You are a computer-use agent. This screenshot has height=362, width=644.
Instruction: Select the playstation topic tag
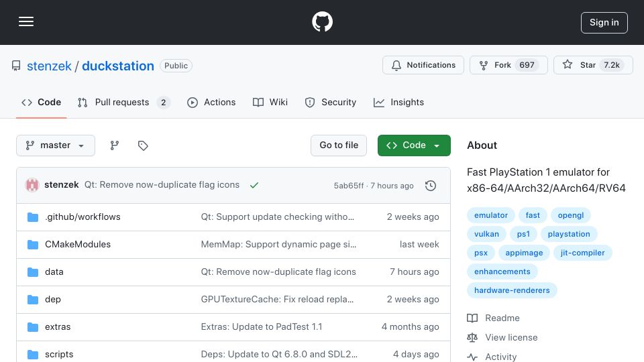click(x=569, y=234)
